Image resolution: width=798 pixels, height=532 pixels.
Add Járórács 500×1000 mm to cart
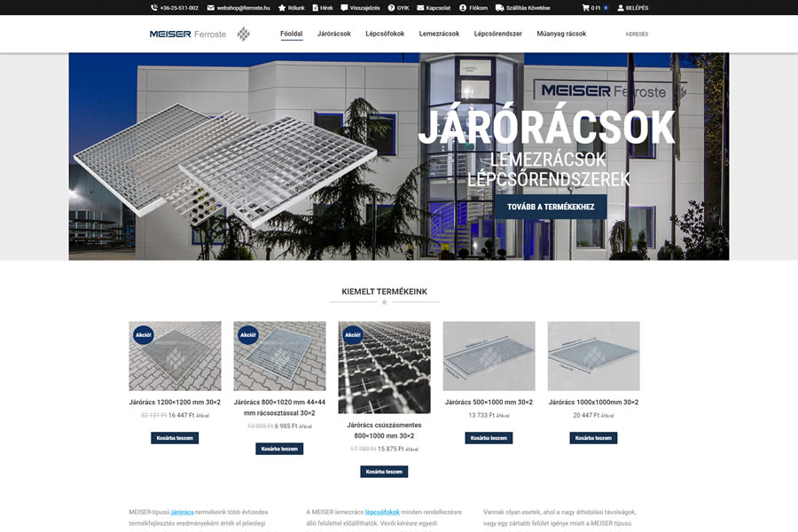click(x=489, y=438)
